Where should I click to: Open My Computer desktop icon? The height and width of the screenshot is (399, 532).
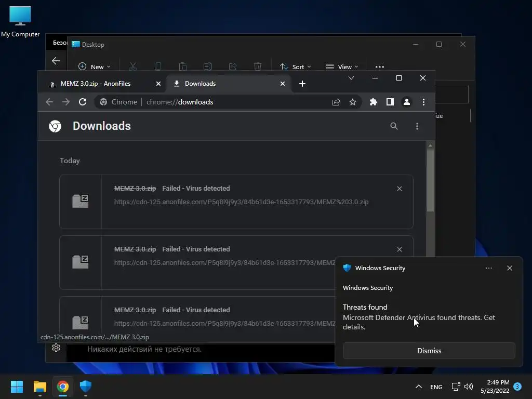click(20, 21)
